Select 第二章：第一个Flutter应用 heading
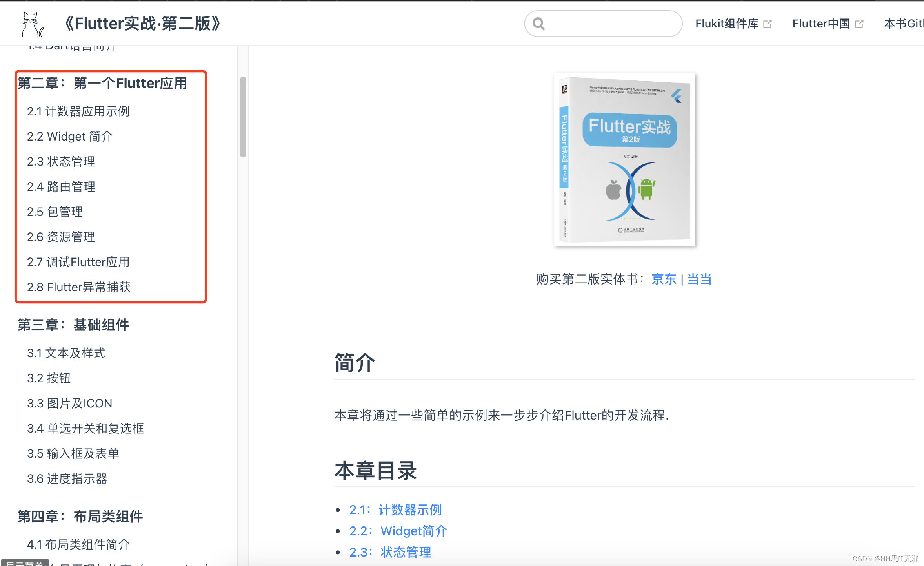The width and height of the screenshot is (924, 566). tap(102, 83)
